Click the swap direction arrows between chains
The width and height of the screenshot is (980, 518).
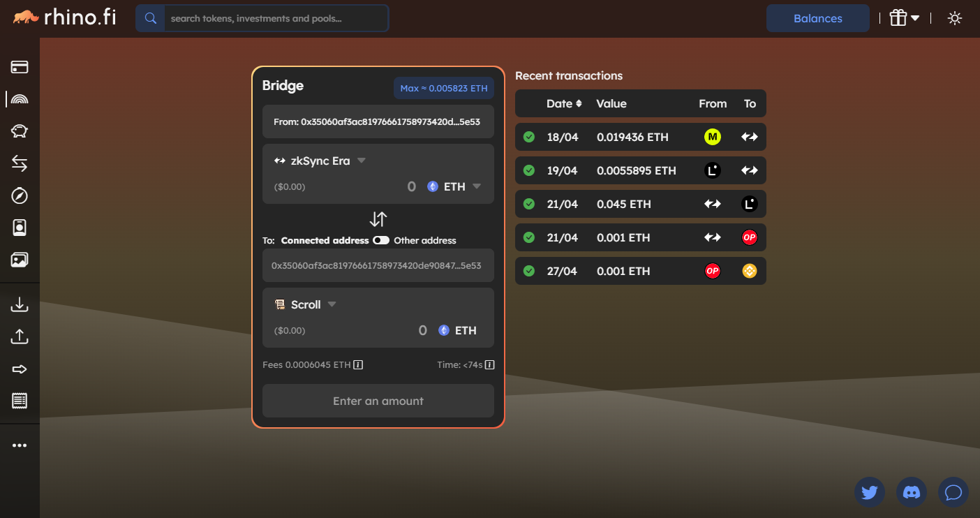coord(378,219)
